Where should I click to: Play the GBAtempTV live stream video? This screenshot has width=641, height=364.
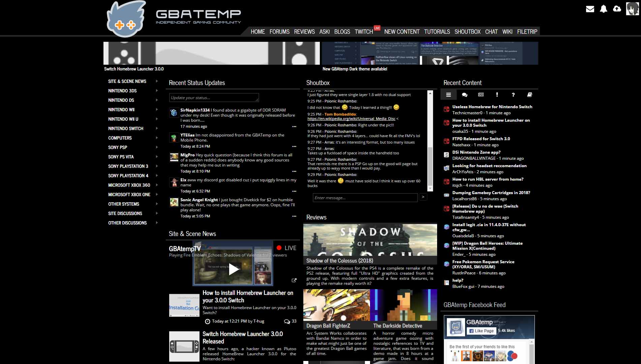(233, 269)
